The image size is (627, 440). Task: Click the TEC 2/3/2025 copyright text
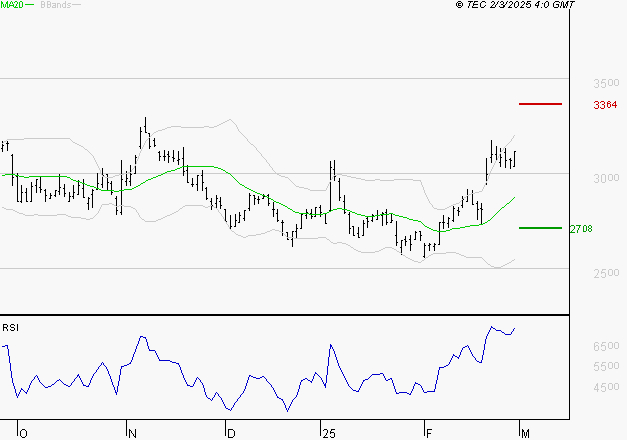515,5
